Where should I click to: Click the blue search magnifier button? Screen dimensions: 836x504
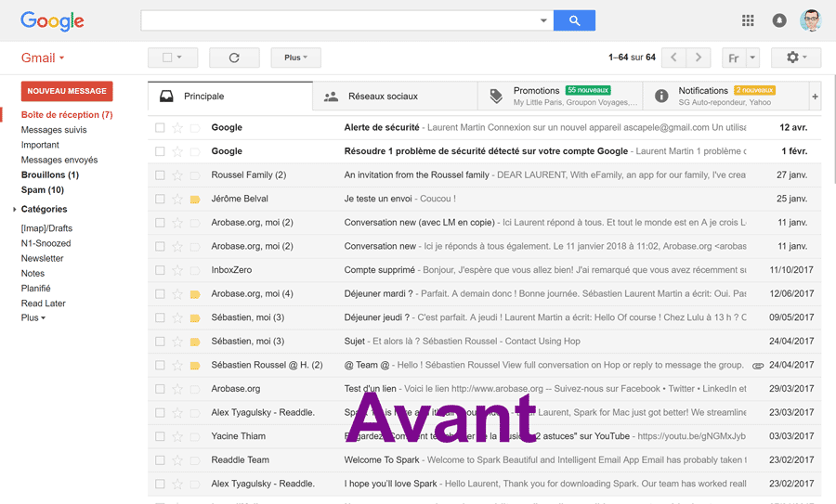click(x=574, y=20)
